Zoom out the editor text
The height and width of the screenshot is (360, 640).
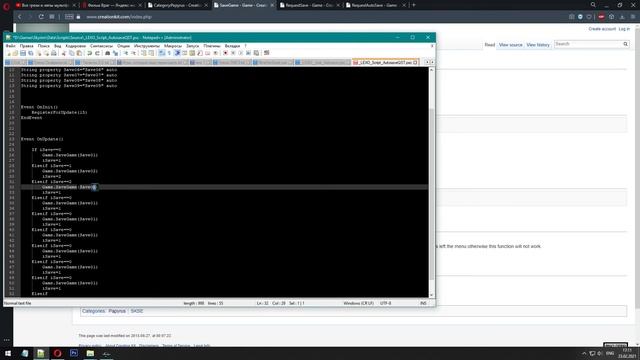[133, 53]
